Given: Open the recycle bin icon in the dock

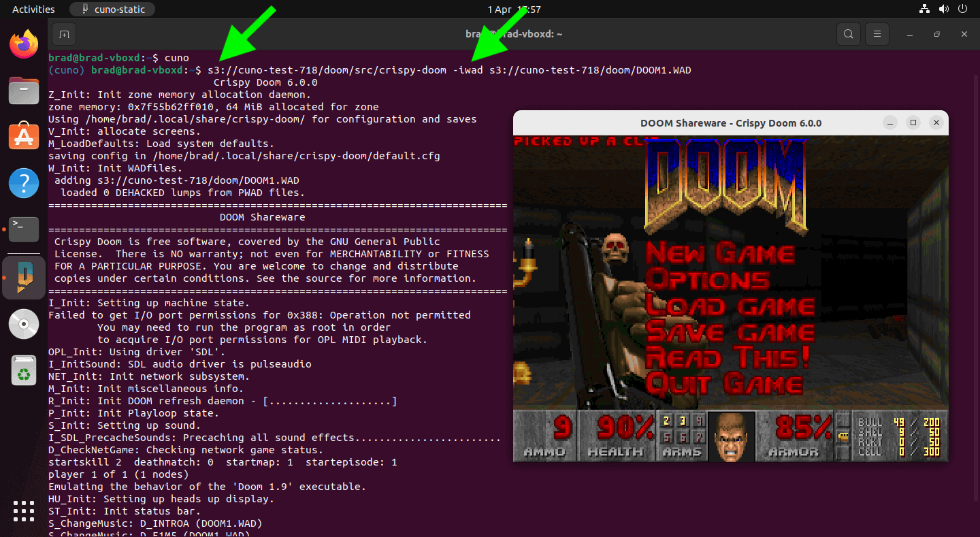Looking at the screenshot, I should coord(24,371).
